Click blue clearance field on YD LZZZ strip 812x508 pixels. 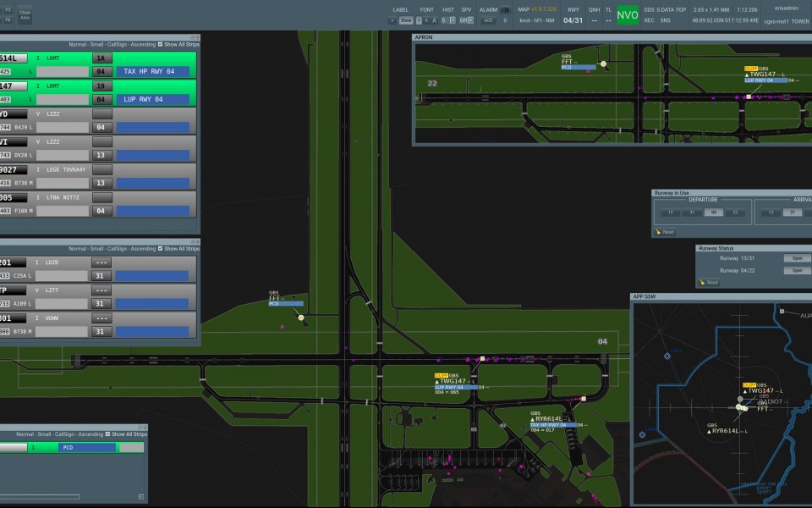click(153, 128)
